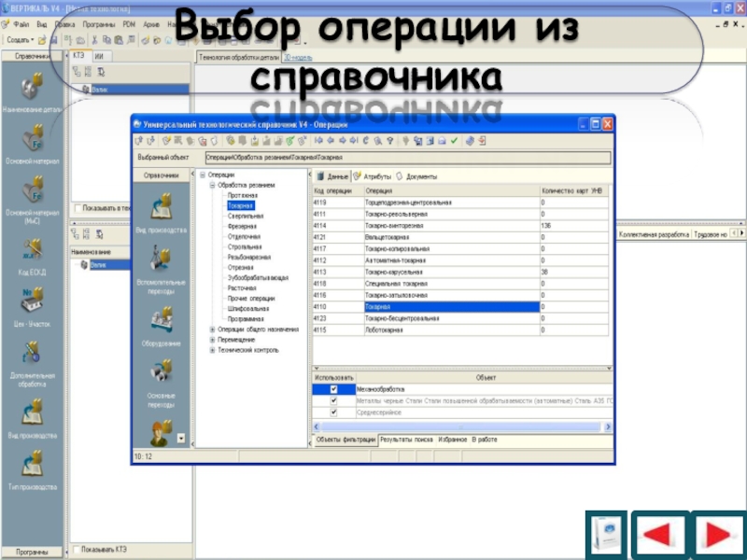Open the Избранное tab
747x560 pixels.
pos(453,440)
